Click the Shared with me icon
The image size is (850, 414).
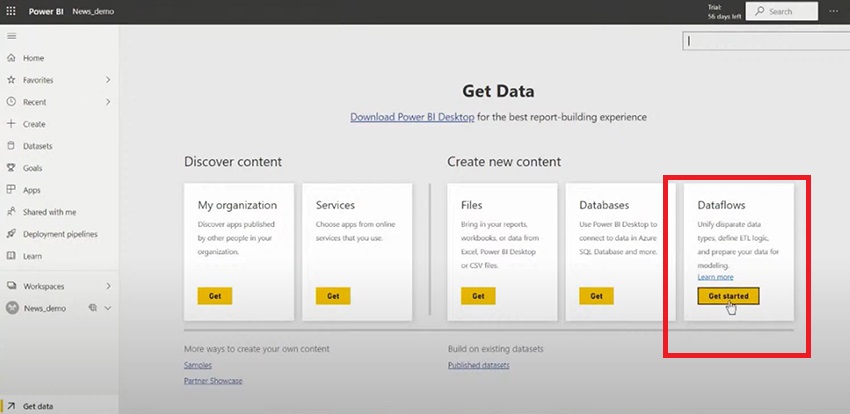pyautogui.click(x=11, y=212)
